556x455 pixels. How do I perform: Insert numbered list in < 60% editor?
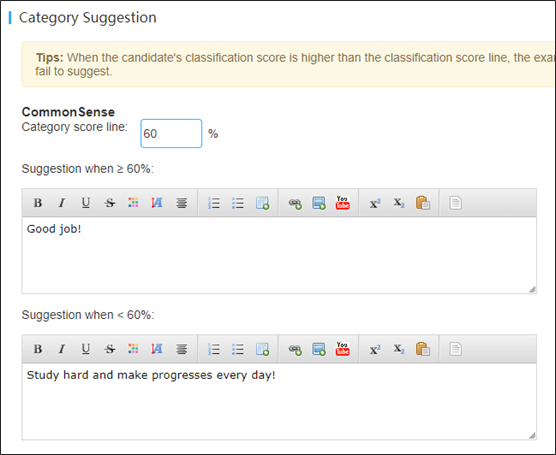214,349
